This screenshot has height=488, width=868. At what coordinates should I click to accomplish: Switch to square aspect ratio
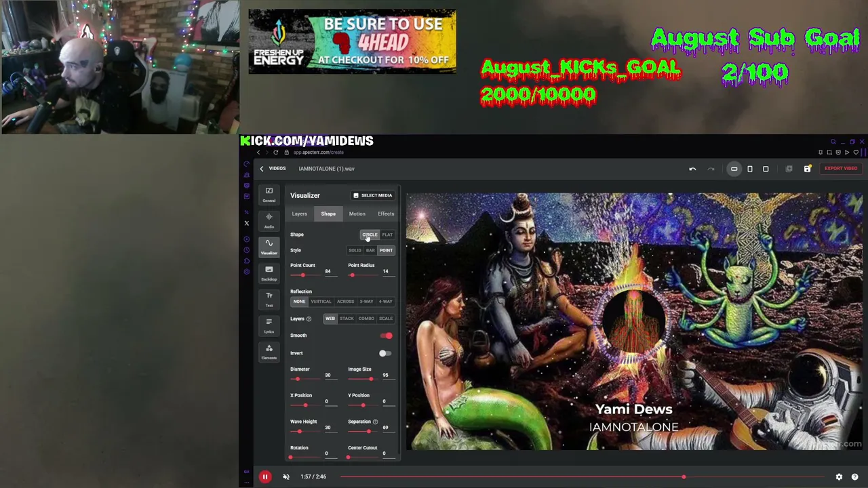pyautogui.click(x=766, y=169)
